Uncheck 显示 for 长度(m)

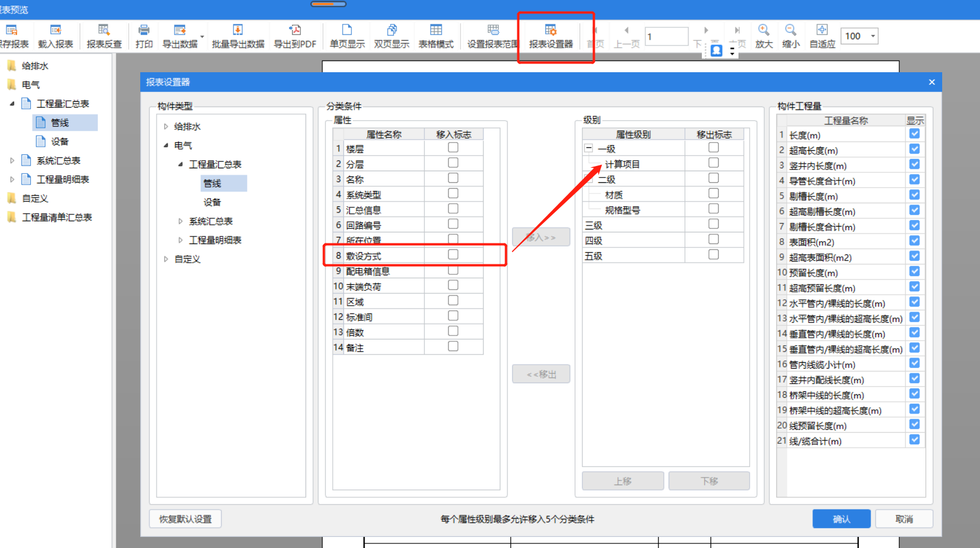(x=915, y=134)
